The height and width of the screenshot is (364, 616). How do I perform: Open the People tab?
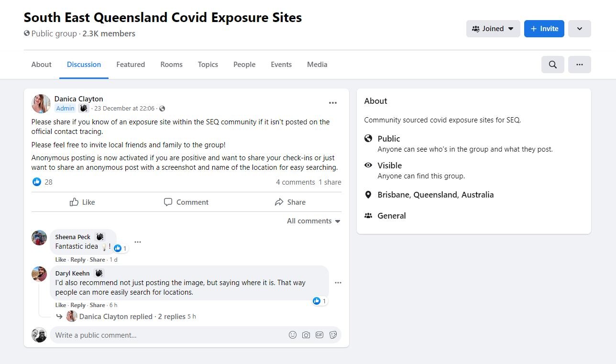[x=244, y=64]
